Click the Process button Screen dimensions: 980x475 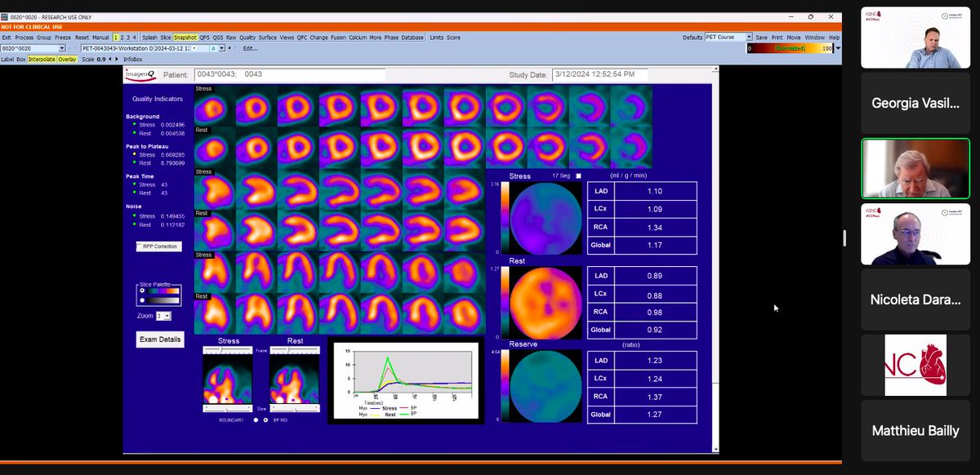point(24,38)
